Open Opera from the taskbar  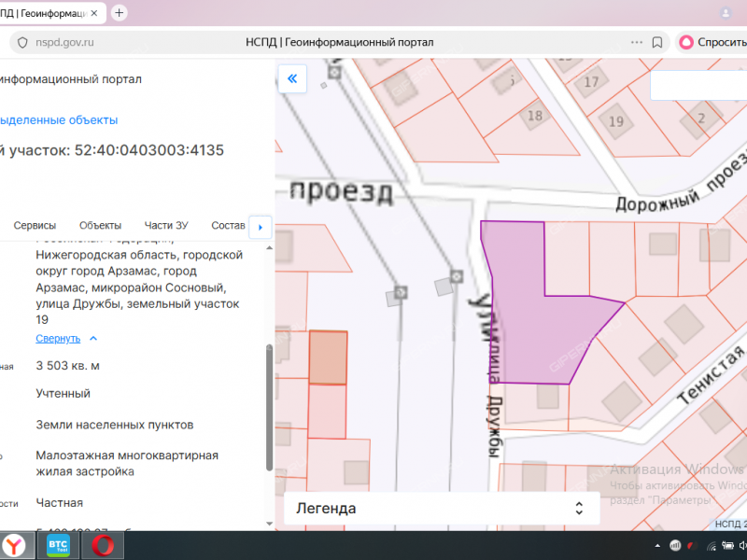click(101, 546)
